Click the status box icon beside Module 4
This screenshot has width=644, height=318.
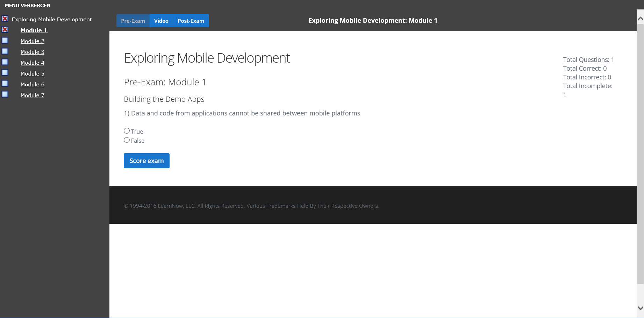coord(5,62)
